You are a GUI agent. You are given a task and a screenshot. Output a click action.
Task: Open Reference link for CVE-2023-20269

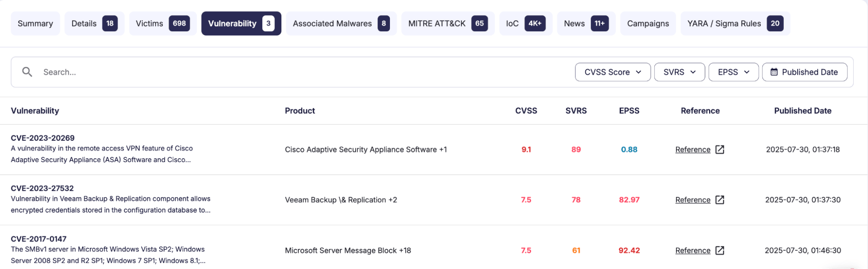693,149
